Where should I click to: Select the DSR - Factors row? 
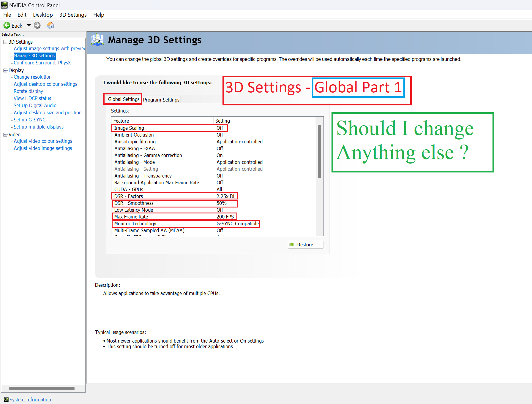pyautogui.click(x=213, y=196)
